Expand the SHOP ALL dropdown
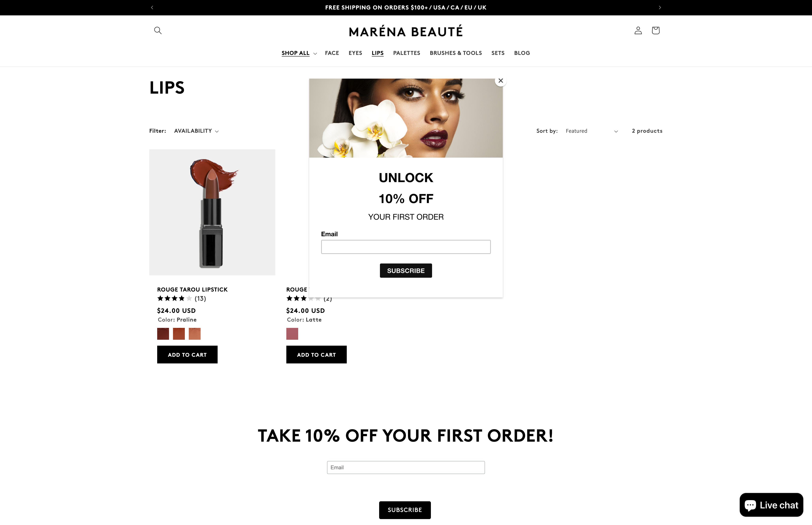 [299, 53]
